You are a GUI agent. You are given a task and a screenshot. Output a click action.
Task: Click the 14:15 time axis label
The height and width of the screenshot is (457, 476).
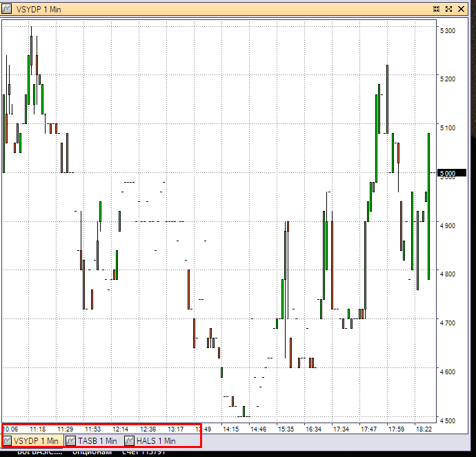pos(230,429)
